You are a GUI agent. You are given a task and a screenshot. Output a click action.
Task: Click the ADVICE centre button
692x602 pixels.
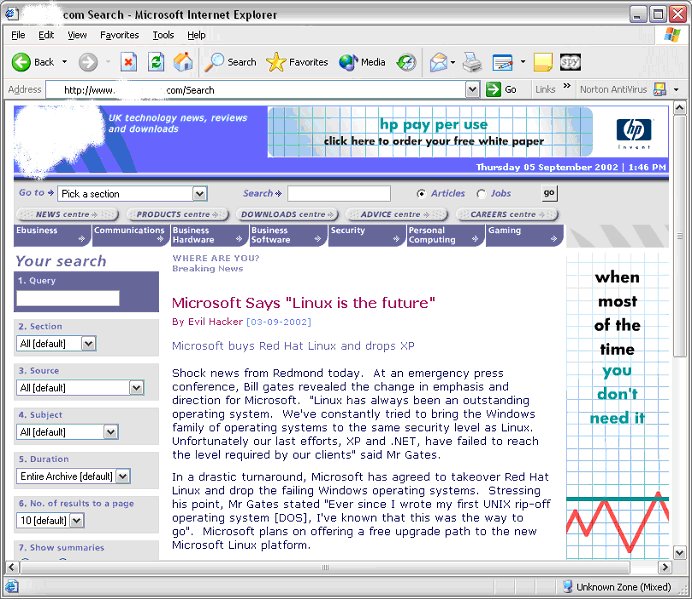(x=396, y=214)
